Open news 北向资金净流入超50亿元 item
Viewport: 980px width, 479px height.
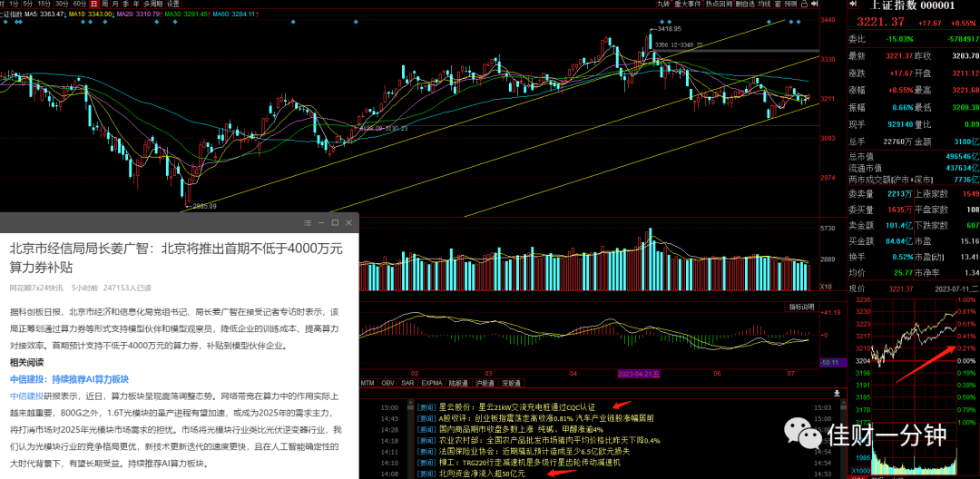point(471,474)
